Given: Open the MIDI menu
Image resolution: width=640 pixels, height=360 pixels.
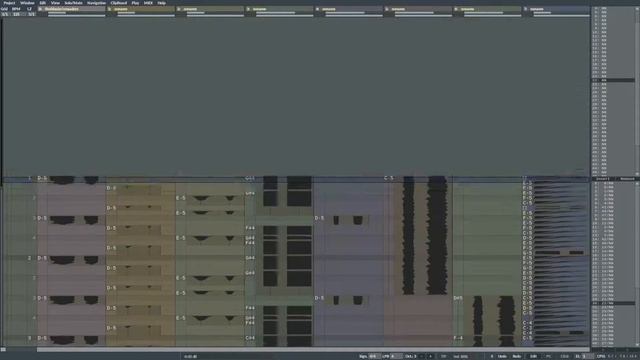Looking at the screenshot, I should click(148, 3).
